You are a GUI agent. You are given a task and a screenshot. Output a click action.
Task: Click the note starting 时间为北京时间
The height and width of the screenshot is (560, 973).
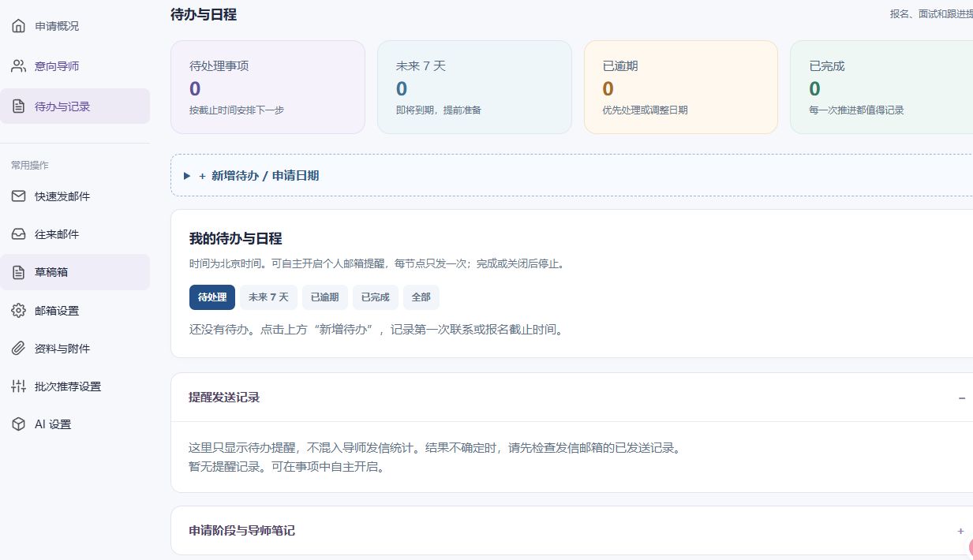point(377,264)
